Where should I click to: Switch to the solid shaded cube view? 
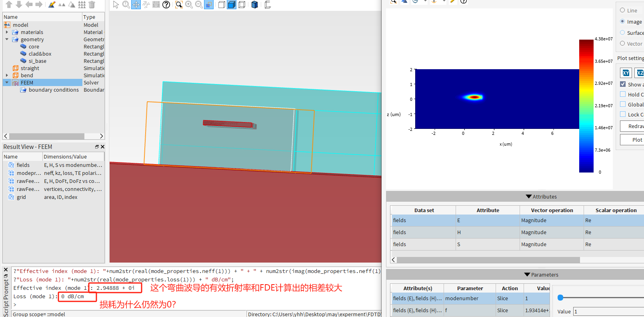(232, 4)
